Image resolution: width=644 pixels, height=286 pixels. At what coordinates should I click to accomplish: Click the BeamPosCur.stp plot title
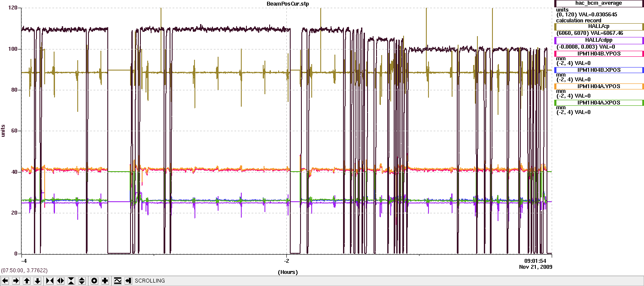[x=287, y=3]
